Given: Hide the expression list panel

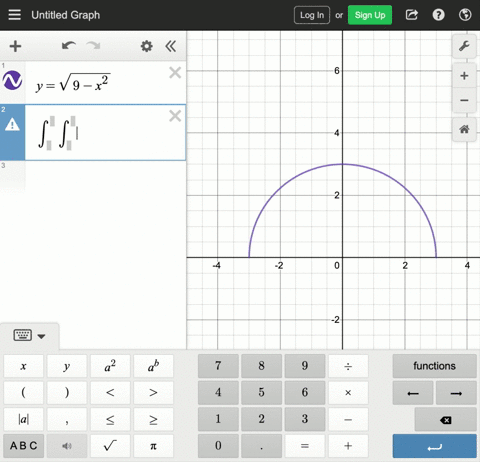Looking at the screenshot, I should [x=171, y=46].
